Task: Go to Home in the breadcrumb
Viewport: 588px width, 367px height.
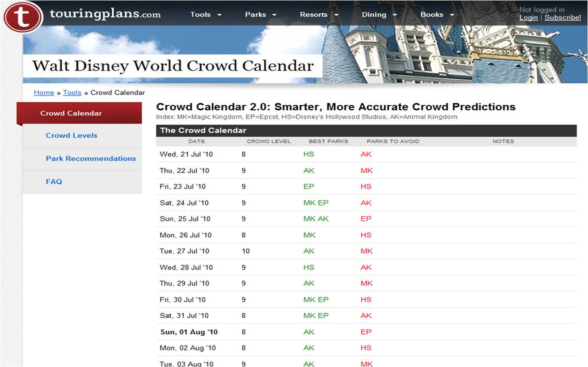Action: click(x=44, y=92)
